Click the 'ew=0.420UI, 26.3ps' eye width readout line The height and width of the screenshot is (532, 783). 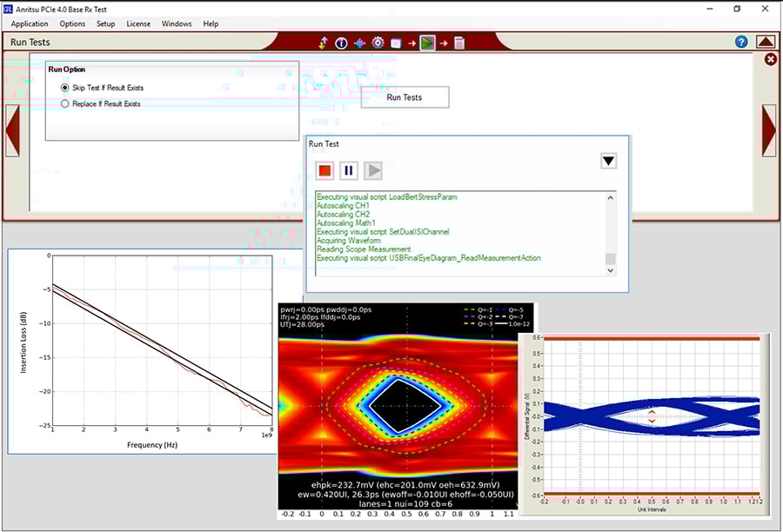pyautogui.click(x=405, y=495)
